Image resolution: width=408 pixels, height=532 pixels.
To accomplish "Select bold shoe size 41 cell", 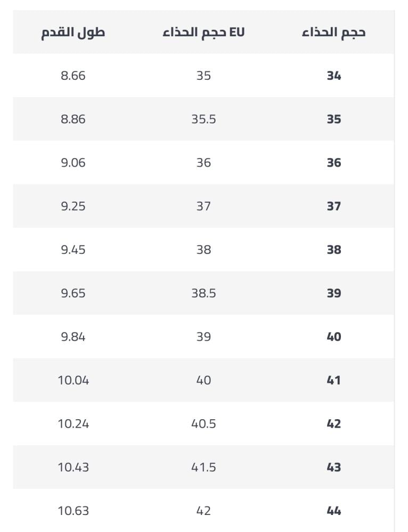I will click(x=333, y=380).
